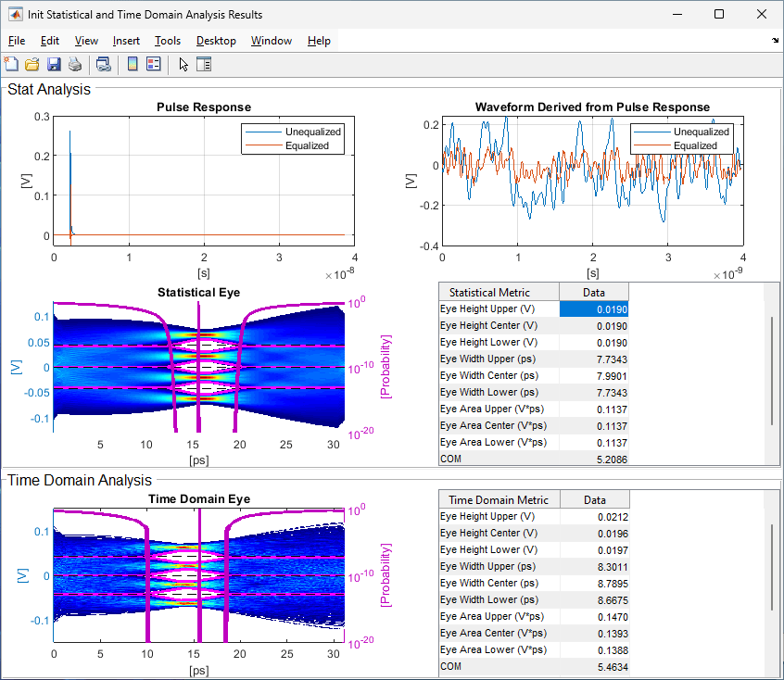The width and height of the screenshot is (784, 680).
Task: Save the figure with the floppy disk icon
Action: pos(54,64)
